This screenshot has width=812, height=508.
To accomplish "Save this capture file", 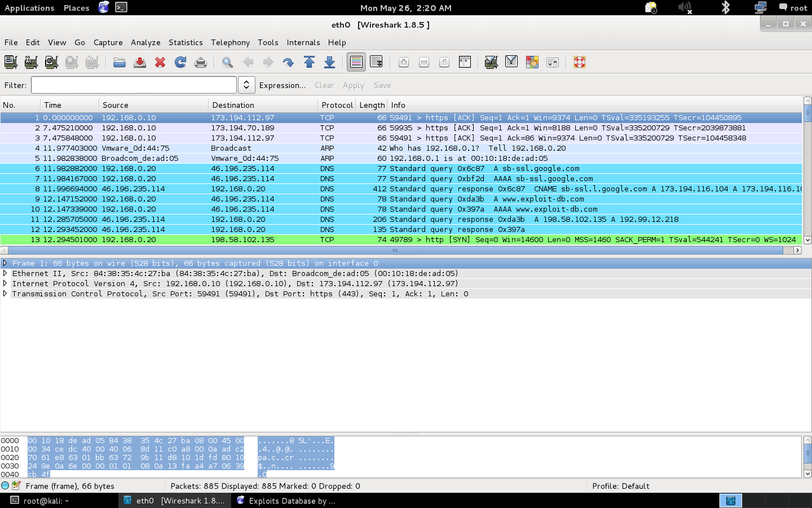I will 140,62.
